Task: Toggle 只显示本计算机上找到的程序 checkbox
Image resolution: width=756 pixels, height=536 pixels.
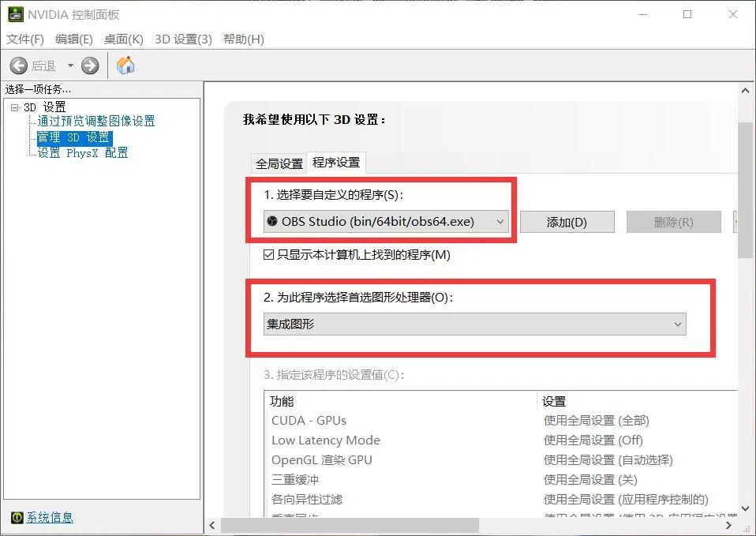Action: (269, 255)
